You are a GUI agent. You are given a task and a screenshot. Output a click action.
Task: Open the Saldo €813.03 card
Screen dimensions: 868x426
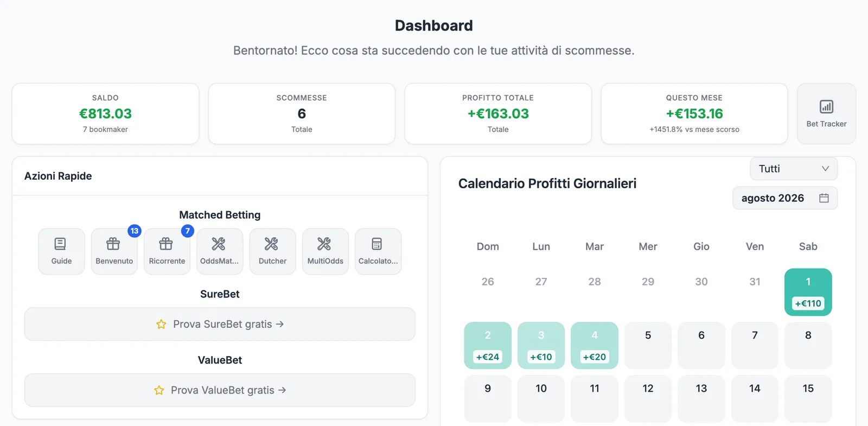pyautogui.click(x=105, y=113)
